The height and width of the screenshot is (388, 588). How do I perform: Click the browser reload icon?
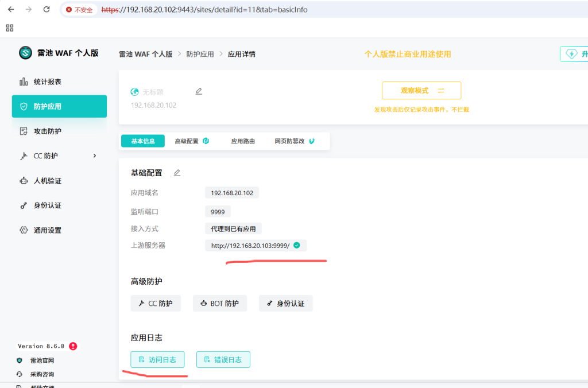click(47, 10)
